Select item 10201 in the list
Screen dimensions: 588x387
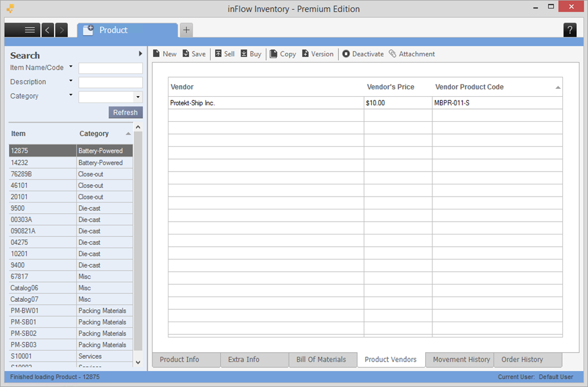71,254
